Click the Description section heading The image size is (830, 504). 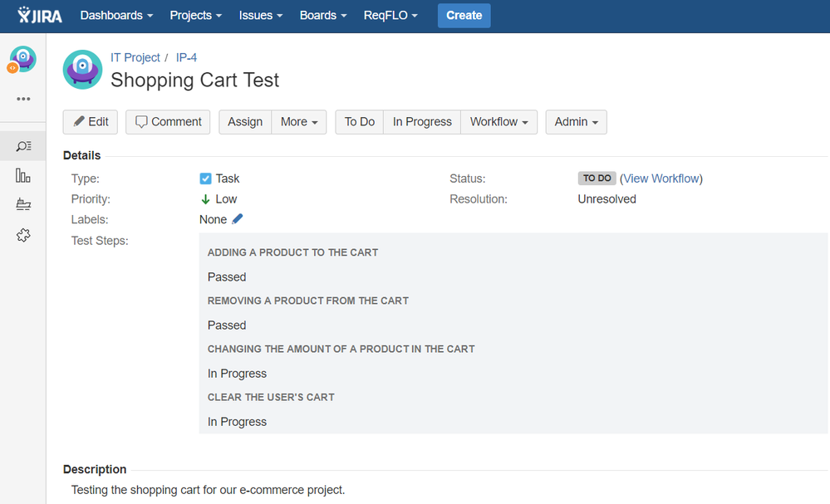point(95,470)
